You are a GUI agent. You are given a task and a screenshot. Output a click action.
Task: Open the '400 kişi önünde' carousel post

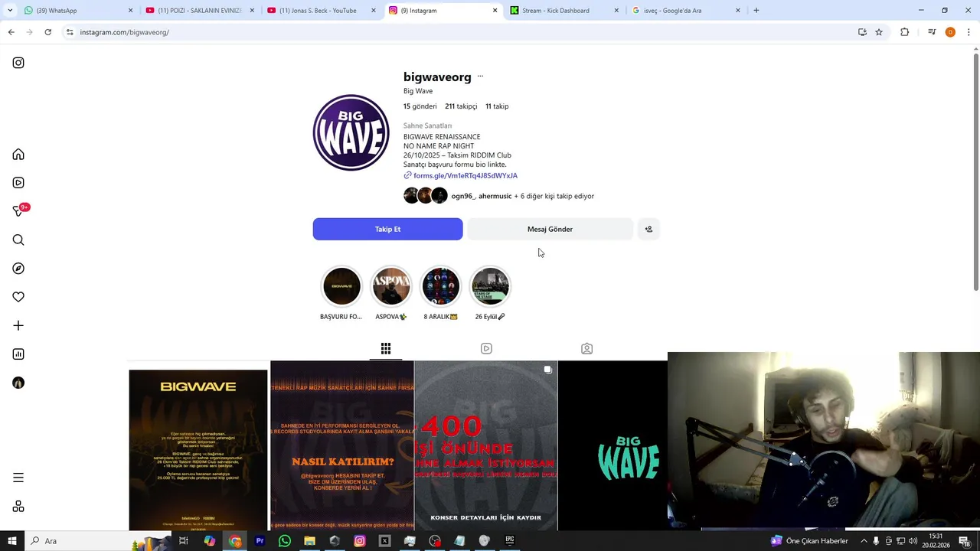pyautogui.click(x=486, y=445)
